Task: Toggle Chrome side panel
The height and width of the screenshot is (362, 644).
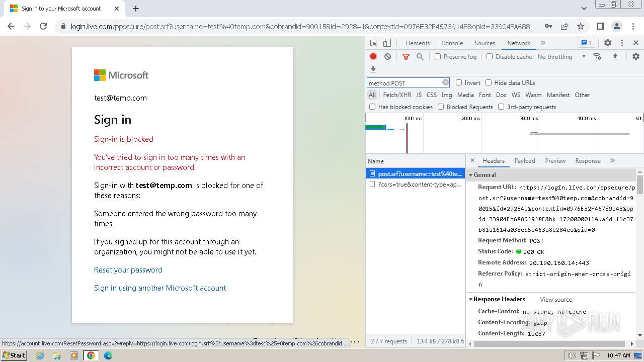Action: 600,26
